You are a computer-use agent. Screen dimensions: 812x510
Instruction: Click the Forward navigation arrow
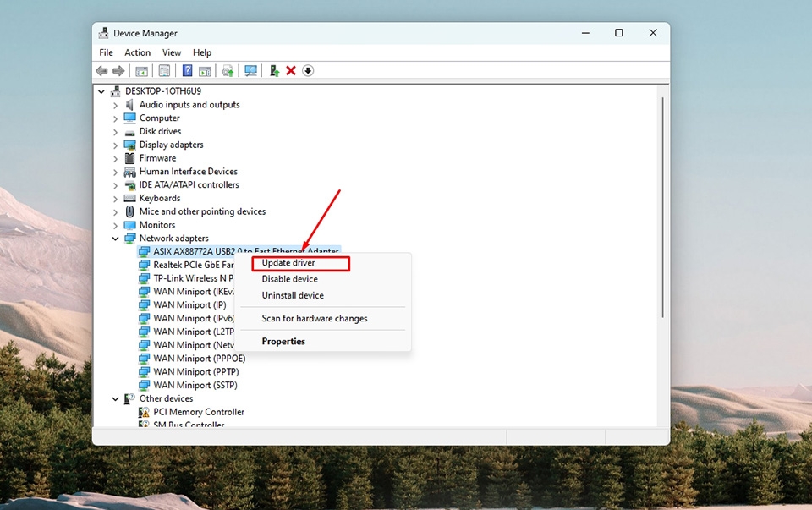click(121, 70)
